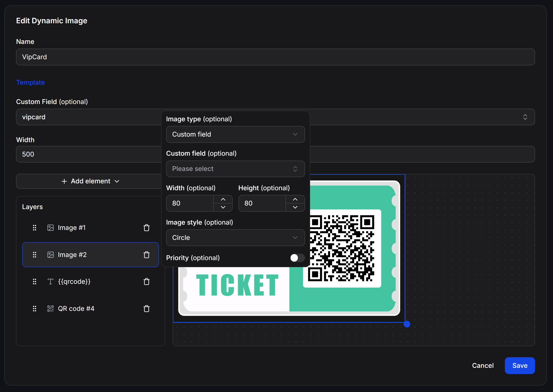Grab the drag handle of QR code #4
Image resolution: width=553 pixels, height=392 pixels.
(35, 308)
